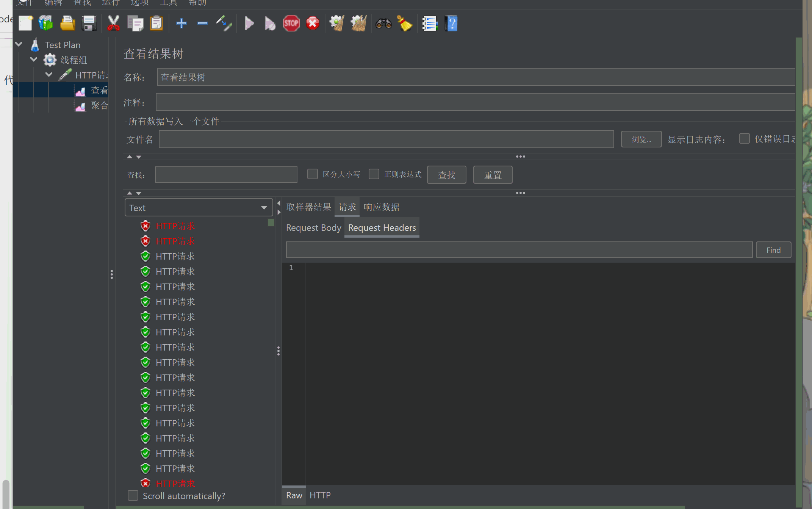Switch to the 响应数据 tab
The width and height of the screenshot is (812, 509).
381,207
